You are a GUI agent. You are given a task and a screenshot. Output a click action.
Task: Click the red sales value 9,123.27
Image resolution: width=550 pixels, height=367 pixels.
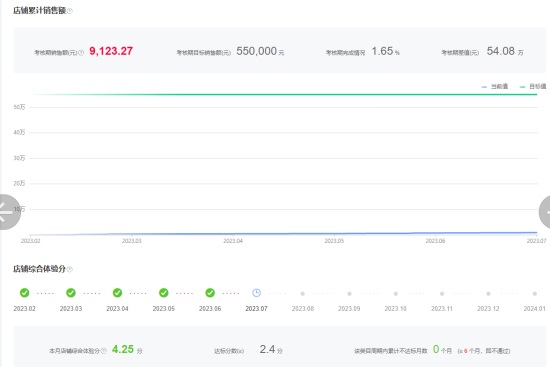pos(111,51)
